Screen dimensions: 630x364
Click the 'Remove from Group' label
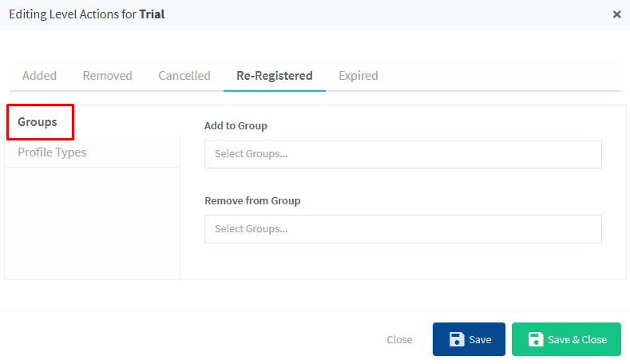click(x=252, y=200)
